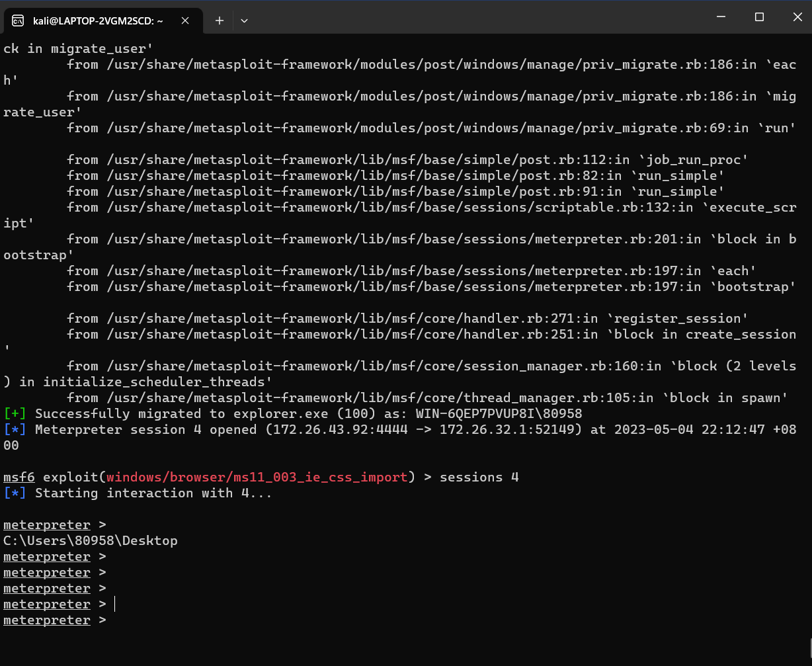Click the terminal icon on the kali tab
Image resolution: width=812 pixels, height=666 pixels.
coord(19,21)
